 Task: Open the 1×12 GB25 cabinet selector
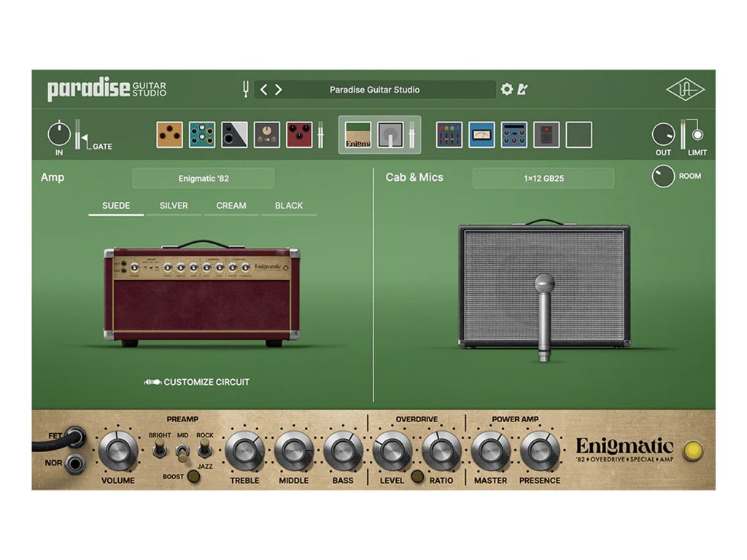pyautogui.click(x=543, y=178)
